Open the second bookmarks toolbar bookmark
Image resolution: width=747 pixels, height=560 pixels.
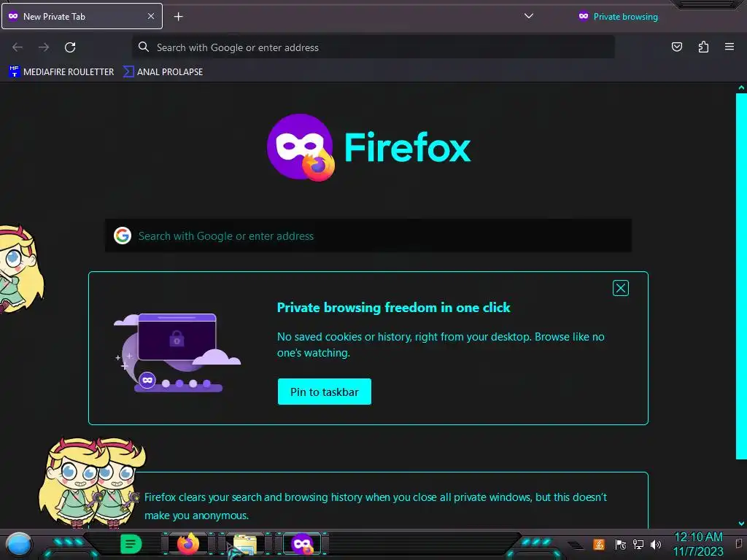coord(163,72)
